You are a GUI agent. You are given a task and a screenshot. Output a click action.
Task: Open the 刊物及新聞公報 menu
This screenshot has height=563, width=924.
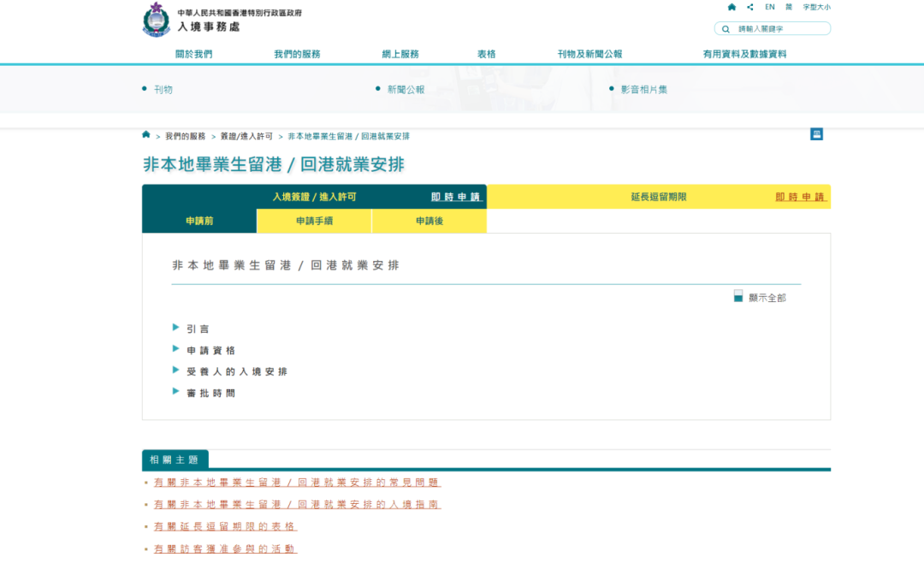[589, 54]
